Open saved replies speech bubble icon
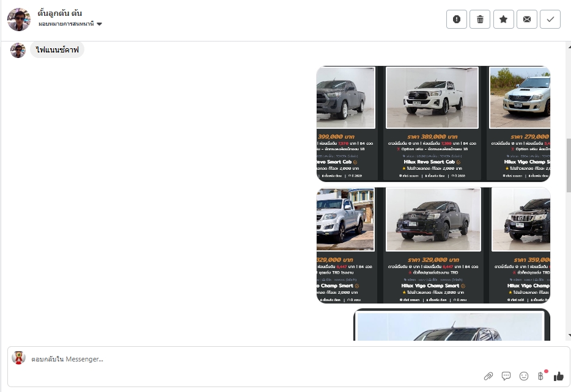Image resolution: width=571 pixels, height=392 pixels. 506,376
